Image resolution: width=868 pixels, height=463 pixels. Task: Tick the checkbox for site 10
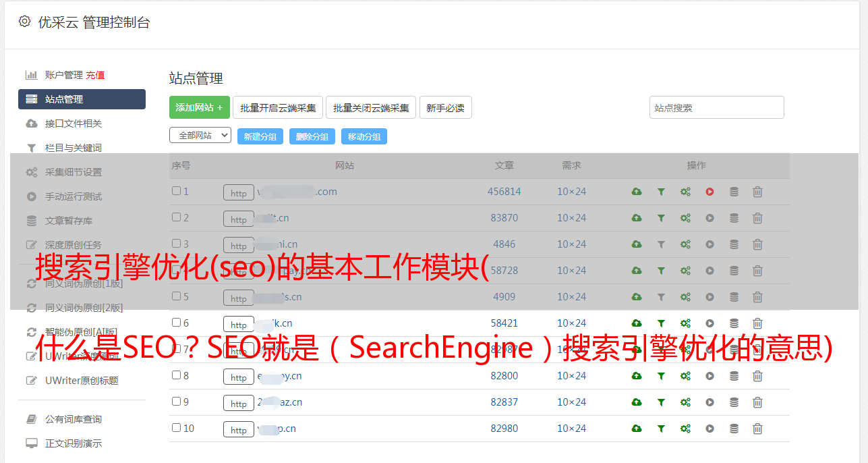pyautogui.click(x=176, y=428)
